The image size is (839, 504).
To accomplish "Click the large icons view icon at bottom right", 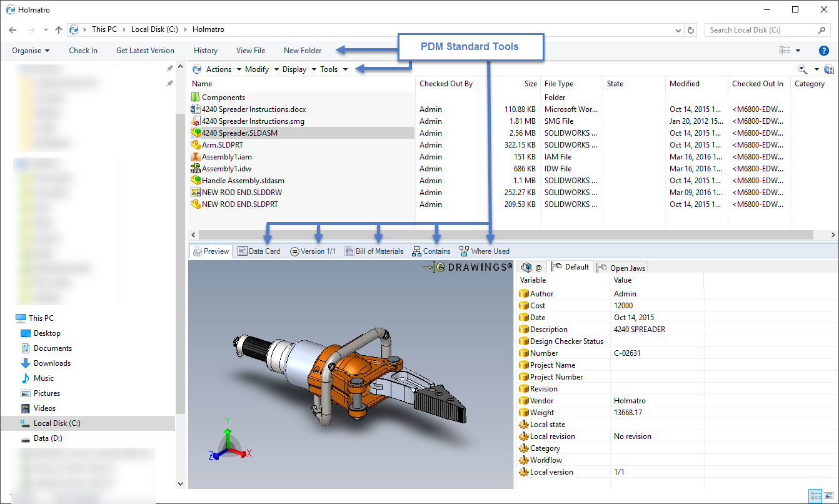I will (828, 495).
